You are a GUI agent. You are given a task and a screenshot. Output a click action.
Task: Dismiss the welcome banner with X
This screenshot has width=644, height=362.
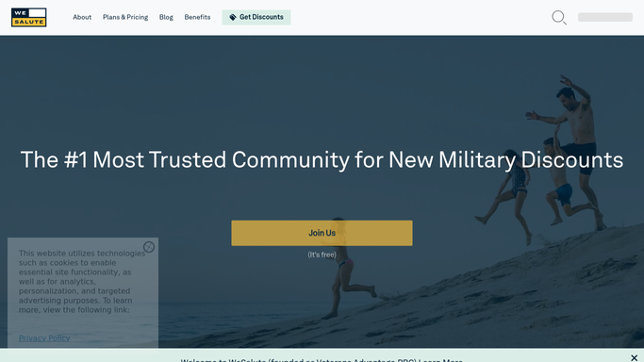point(635,358)
